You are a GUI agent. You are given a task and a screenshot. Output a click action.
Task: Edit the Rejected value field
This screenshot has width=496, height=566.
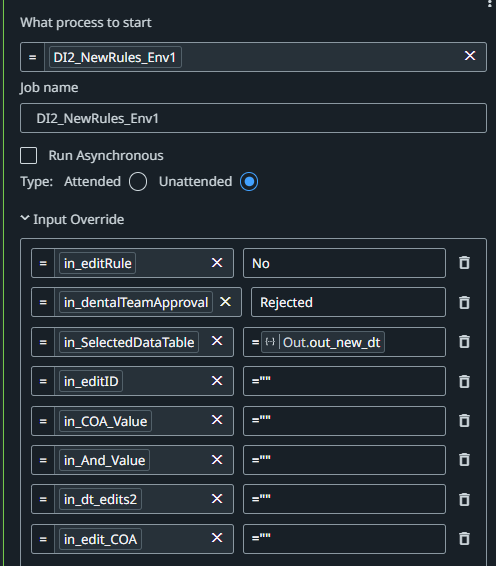348,302
